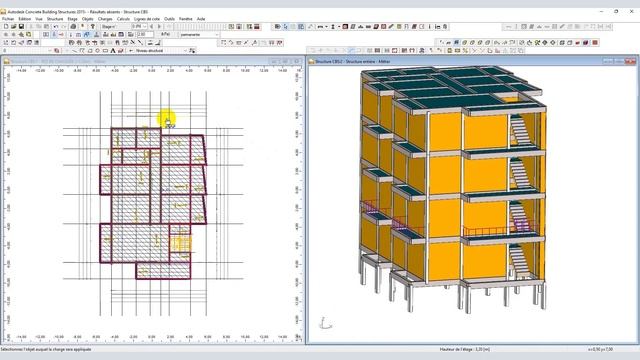Click the 'Sélectionnez l'objet...' status bar message
The image size is (640, 360).
pos(46,349)
